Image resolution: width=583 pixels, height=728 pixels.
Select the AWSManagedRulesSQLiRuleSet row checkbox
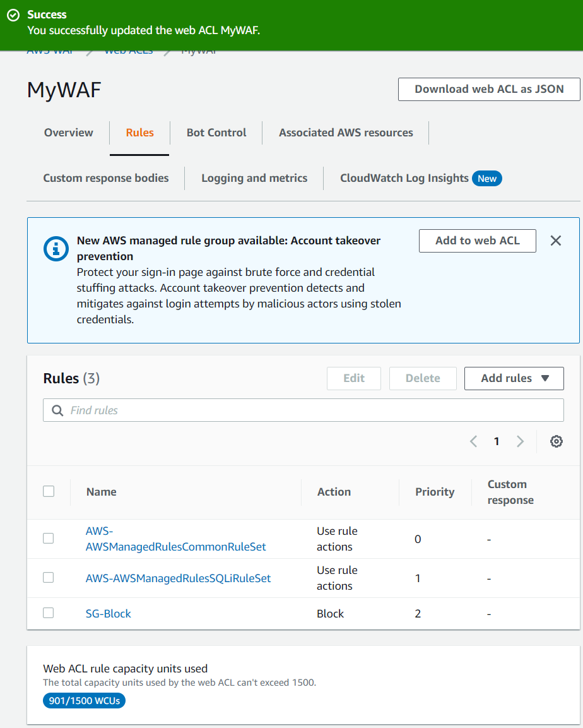tap(49, 578)
